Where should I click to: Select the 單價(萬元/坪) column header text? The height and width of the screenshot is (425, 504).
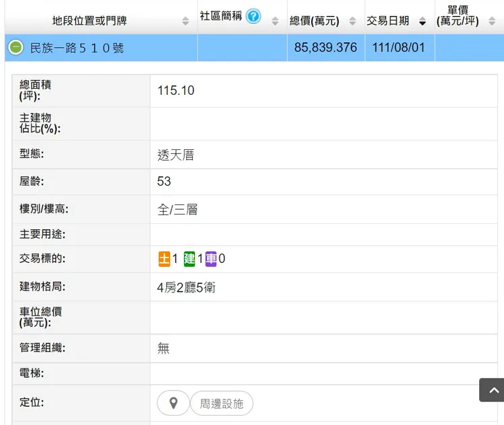point(458,15)
